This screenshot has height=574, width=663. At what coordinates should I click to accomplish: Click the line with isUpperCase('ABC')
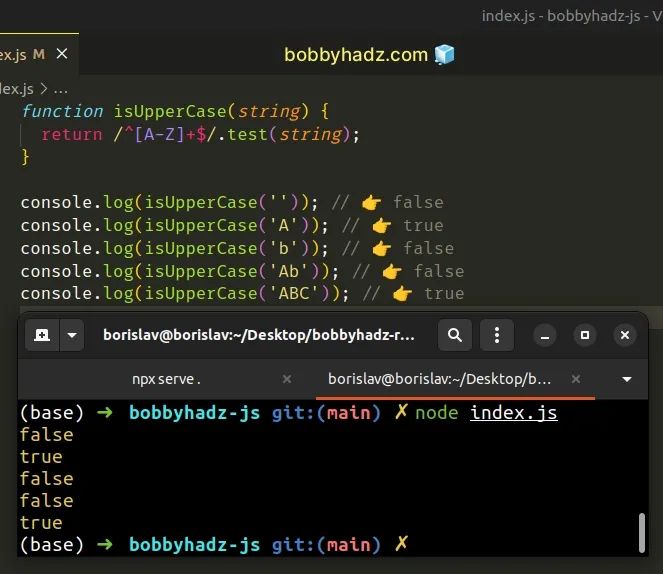pyautogui.click(x=242, y=293)
